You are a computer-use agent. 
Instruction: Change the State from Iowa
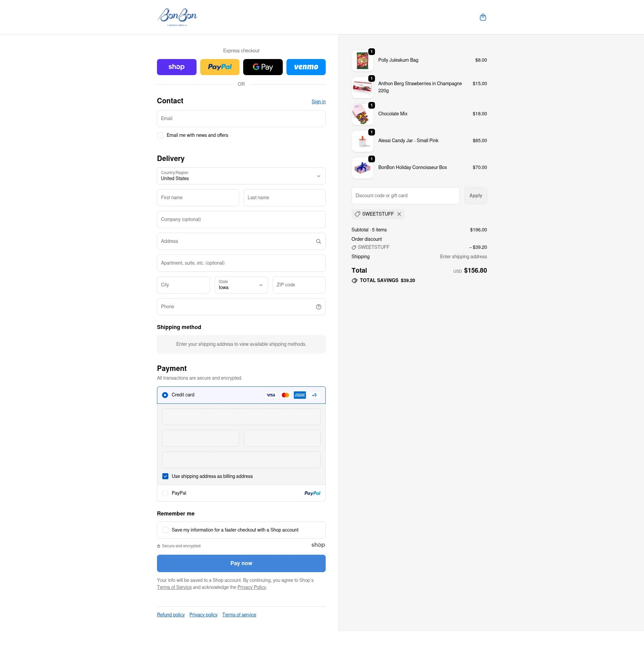(x=241, y=285)
